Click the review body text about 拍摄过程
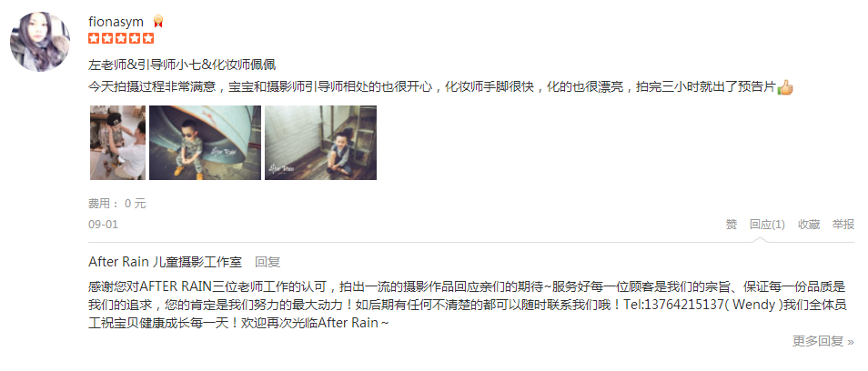 coord(432,87)
